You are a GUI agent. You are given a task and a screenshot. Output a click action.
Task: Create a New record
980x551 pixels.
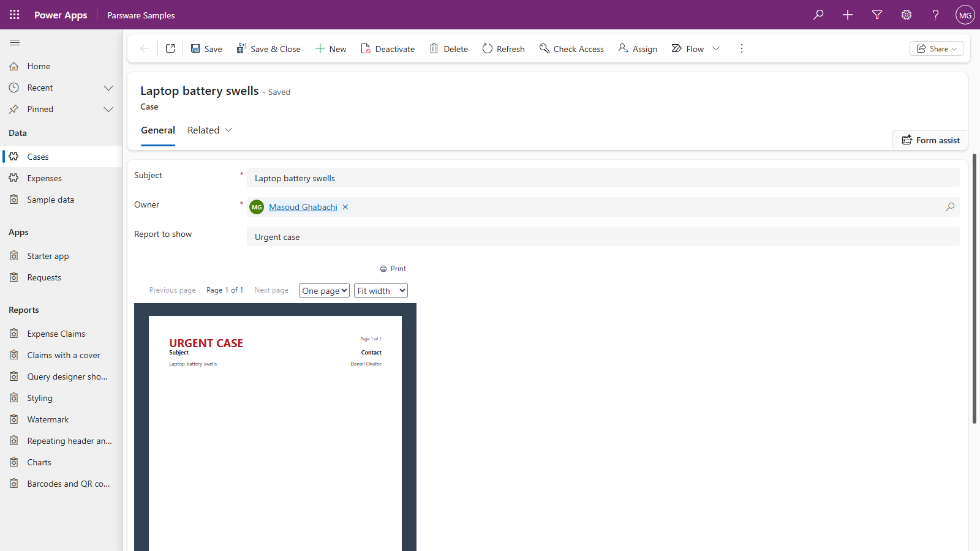[x=331, y=48]
